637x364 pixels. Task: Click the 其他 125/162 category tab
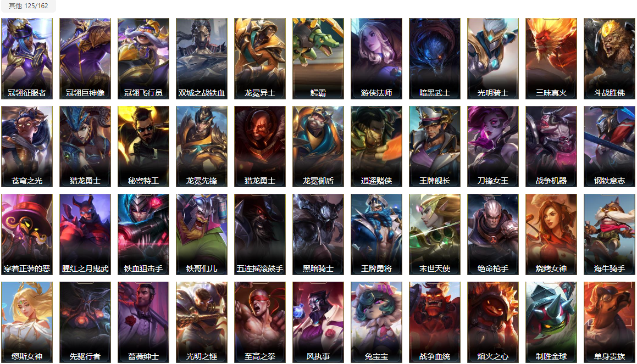pyautogui.click(x=28, y=5)
